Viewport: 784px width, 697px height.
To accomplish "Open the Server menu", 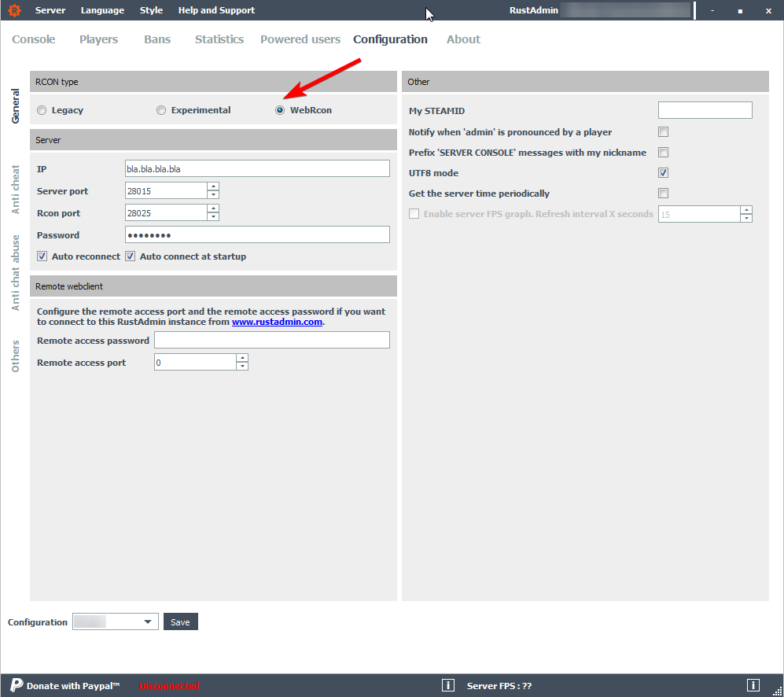I will [50, 10].
